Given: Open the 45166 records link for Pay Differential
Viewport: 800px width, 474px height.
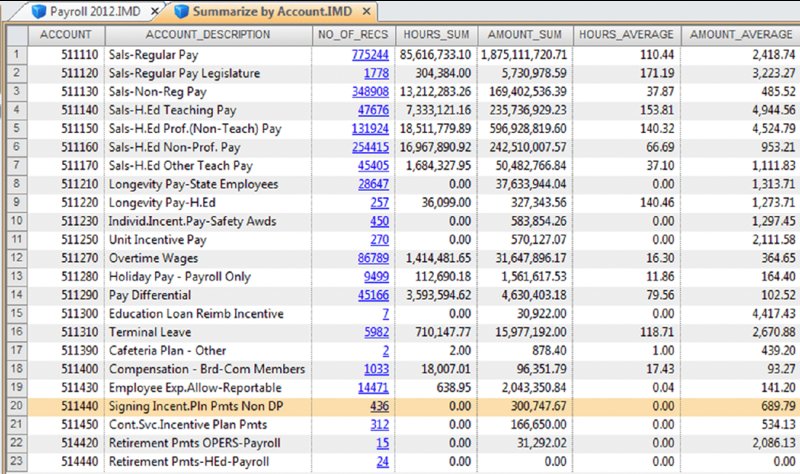Looking at the screenshot, I should 373,295.
